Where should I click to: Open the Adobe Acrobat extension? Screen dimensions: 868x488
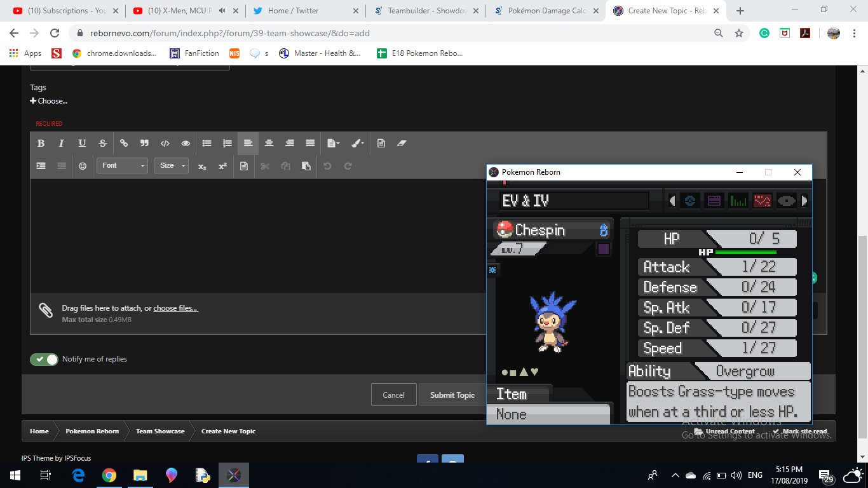click(805, 33)
